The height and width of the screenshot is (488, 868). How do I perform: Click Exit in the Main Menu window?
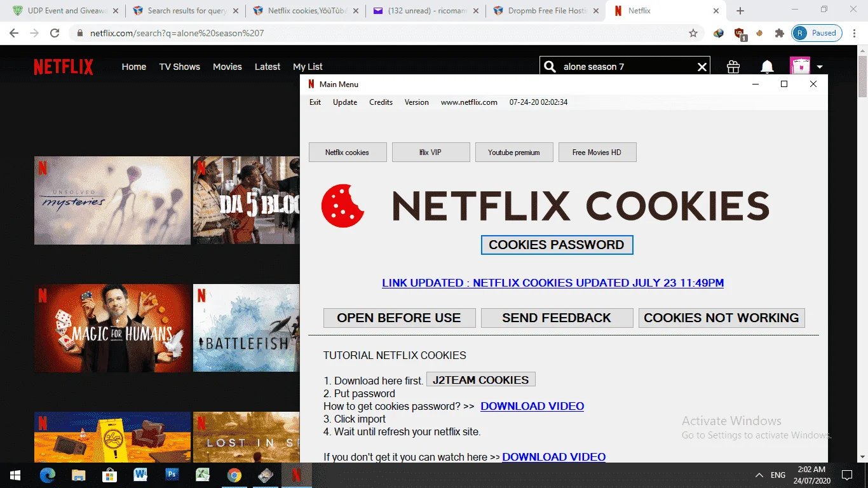tap(315, 102)
